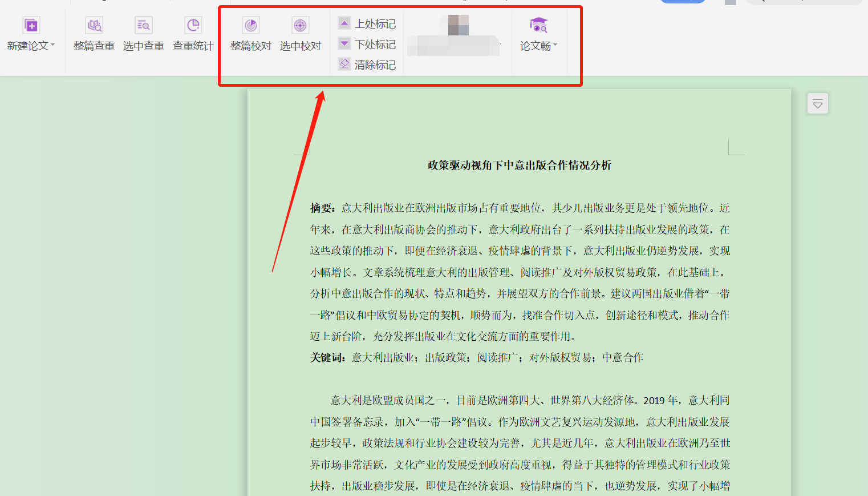The height and width of the screenshot is (496, 868).
Task: Click the abstract line starting 迈上新台阶
Action: click(445, 337)
